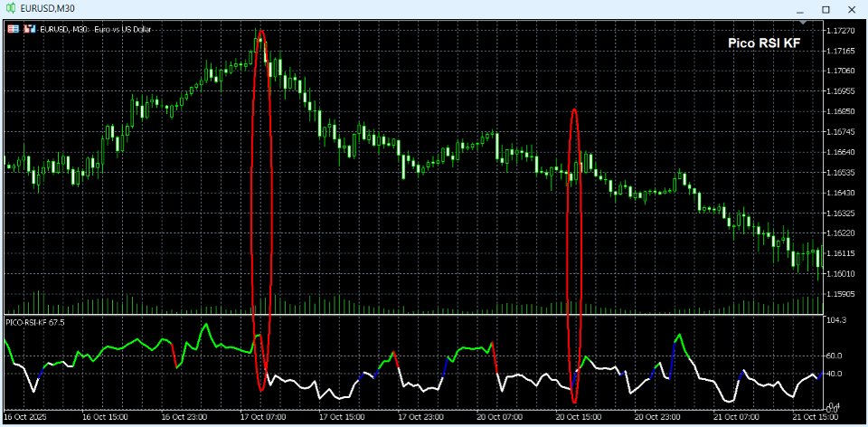Click price level 1.16535 on the scale
Screen dimensions: 868x427
click(x=840, y=172)
